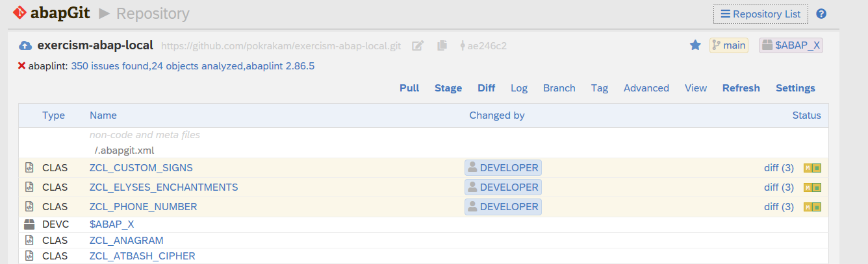Click the status flag icon for ZCL_PHONE_NUMBER
The height and width of the screenshot is (264, 868).
813,207
